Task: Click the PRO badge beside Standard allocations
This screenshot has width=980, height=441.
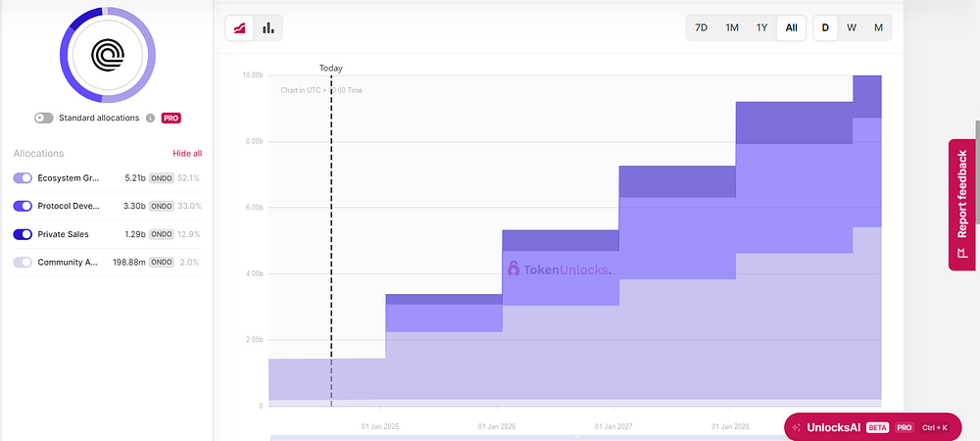Action: [171, 118]
